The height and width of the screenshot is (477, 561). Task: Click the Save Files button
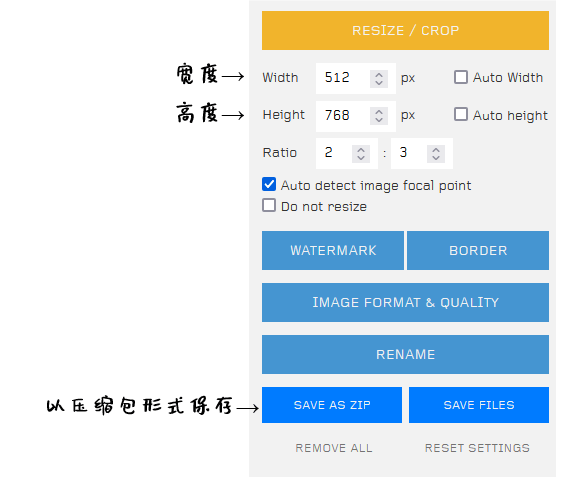(479, 405)
